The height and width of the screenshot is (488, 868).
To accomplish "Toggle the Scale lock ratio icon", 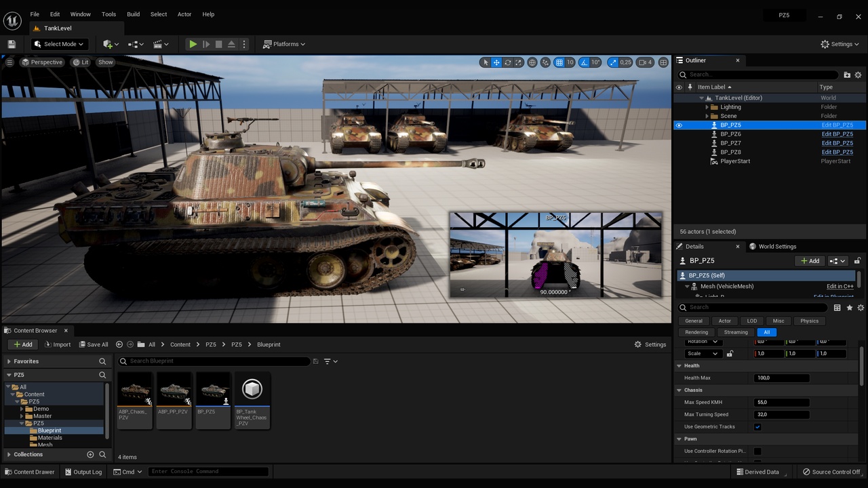I will tap(730, 354).
